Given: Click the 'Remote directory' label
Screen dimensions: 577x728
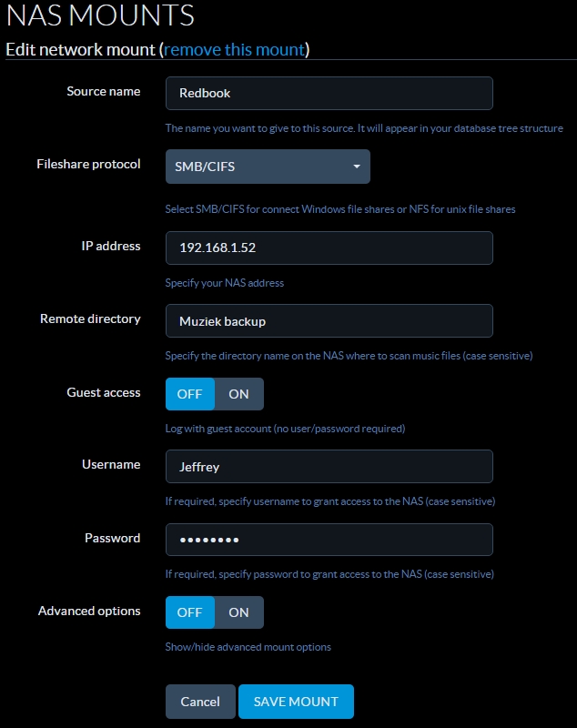Looking at the screenshot, I should coord(90,318).
